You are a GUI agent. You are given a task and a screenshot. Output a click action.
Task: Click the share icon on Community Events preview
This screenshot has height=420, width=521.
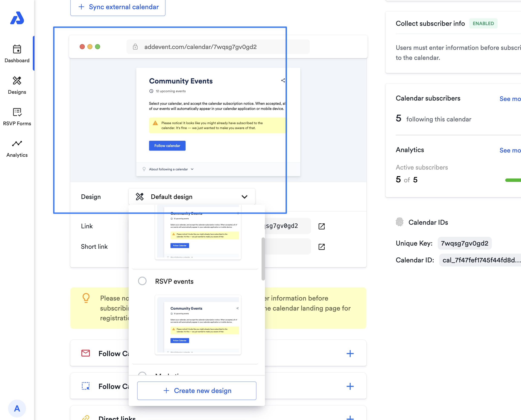tap(283, 81)
